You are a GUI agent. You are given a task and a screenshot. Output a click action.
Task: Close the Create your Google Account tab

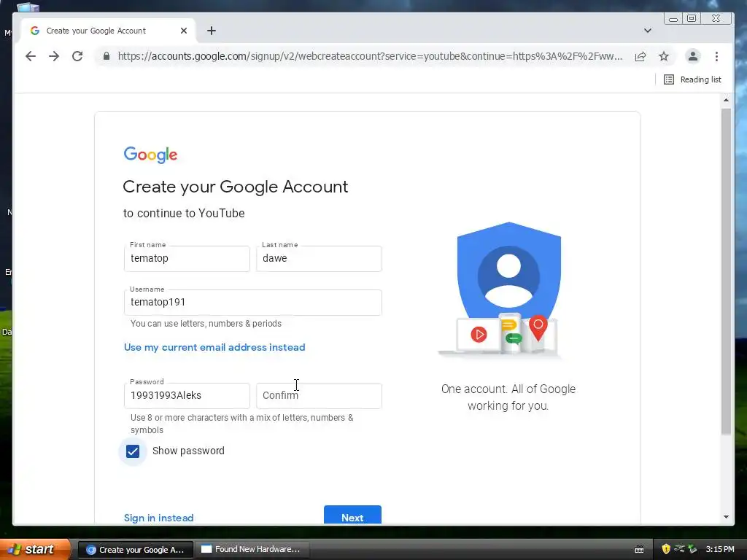184,31
